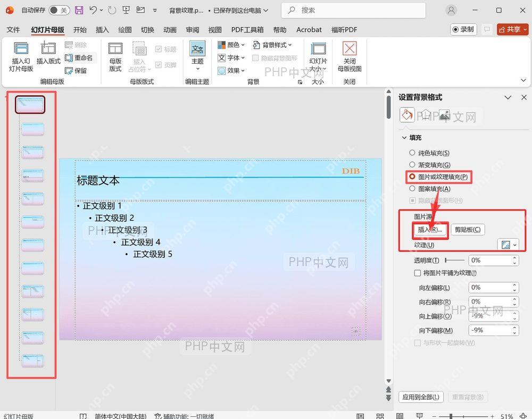Click the Slide Sorter status bar icon
The width and height of the screenshot is (532, 419).
tap(380, 416)
